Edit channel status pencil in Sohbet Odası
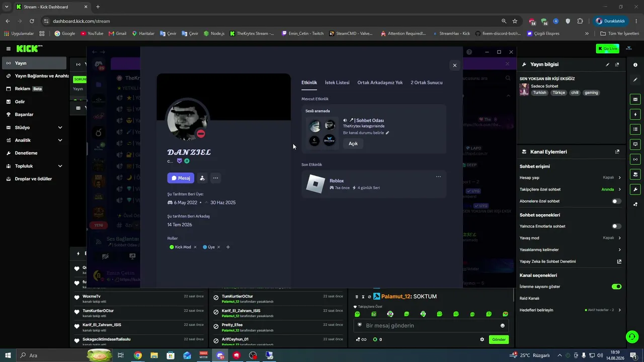Screen dimensions: 644x362 point(387,133)
